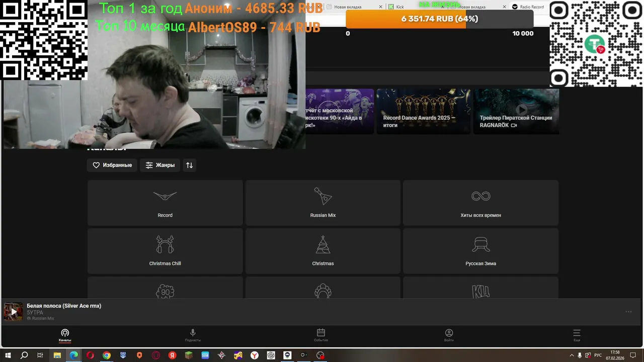Switch to the События bottom tab
This screenshot has height=362, width=644.
click(x=321, y=335)
